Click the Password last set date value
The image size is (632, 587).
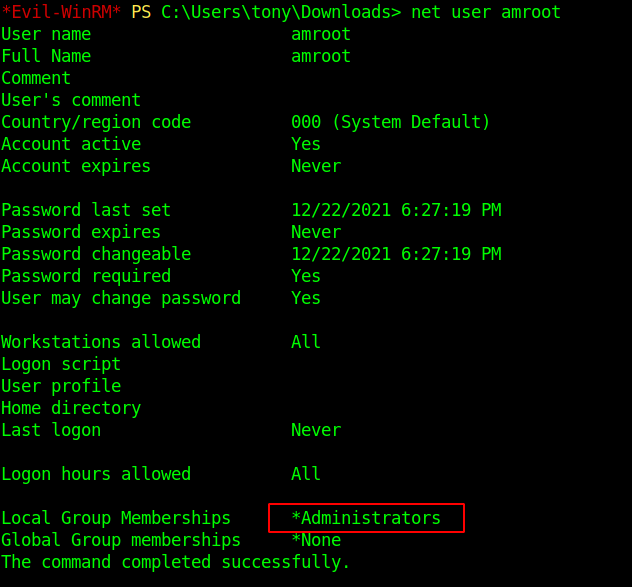coord(396,210)
